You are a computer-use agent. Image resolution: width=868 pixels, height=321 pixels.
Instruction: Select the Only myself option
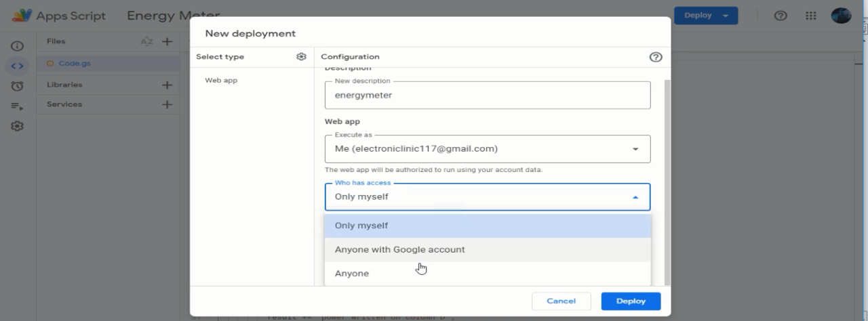coord(488,226)
